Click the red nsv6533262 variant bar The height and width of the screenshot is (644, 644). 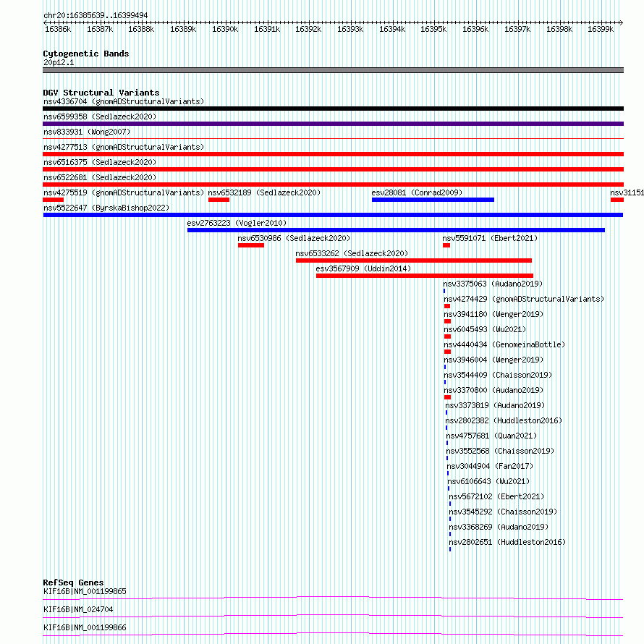[x=414, y=260]
